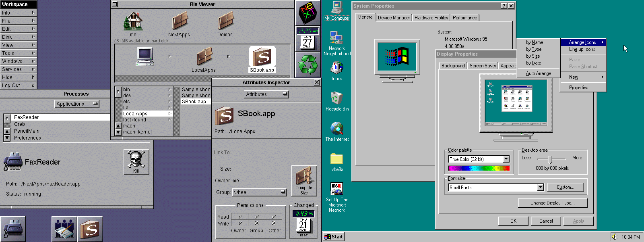
Task: Expand the New submenu in the context menu
Action: click(x=583, y=77)
